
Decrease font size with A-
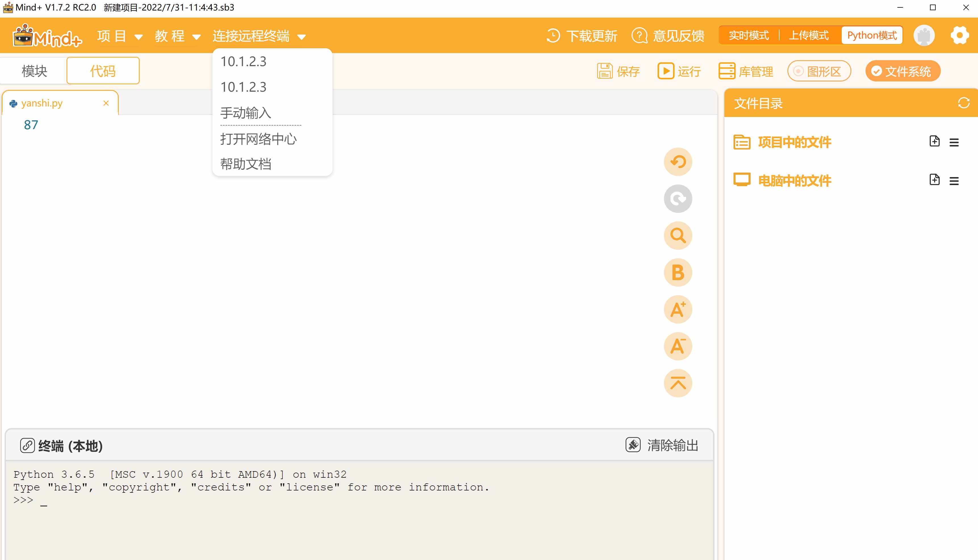coord(678,346)
